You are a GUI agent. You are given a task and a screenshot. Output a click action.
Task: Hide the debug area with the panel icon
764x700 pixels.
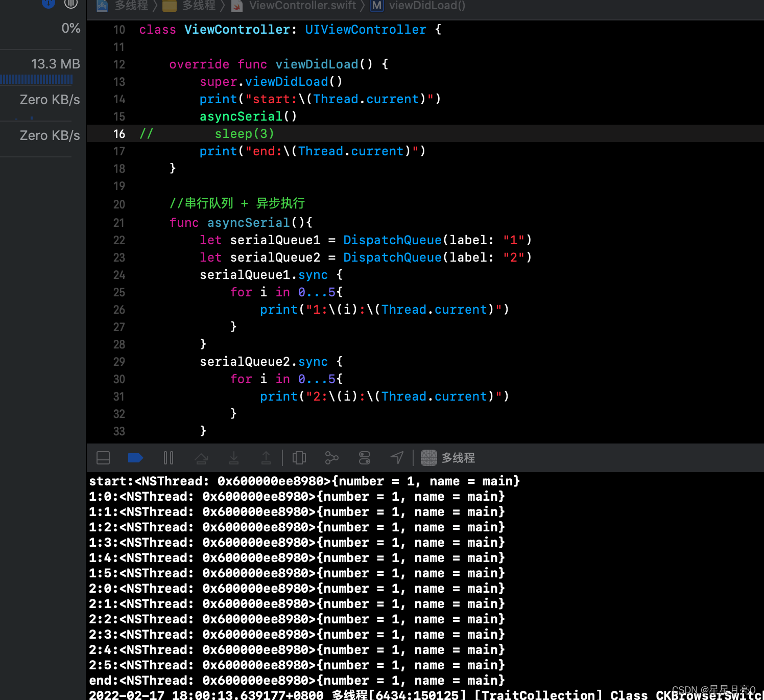[103, 458]
